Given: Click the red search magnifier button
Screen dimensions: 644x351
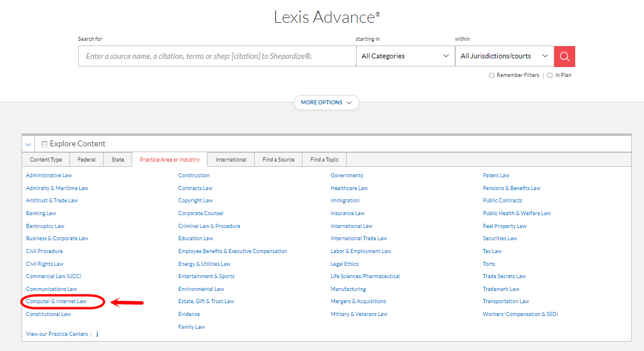Looking at the screenshot, I should (564, 57).
